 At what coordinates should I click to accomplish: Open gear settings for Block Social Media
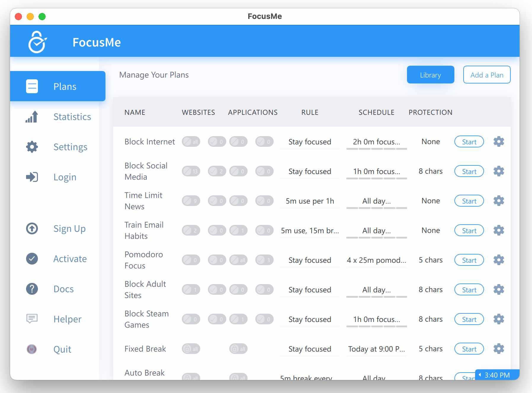coord(499,171)
